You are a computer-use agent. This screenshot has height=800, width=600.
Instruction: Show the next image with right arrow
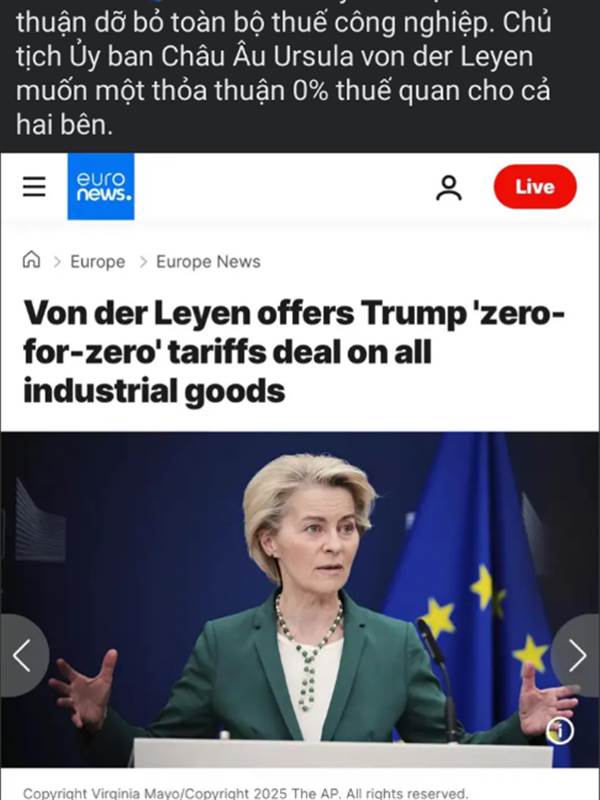pos(577,655)
